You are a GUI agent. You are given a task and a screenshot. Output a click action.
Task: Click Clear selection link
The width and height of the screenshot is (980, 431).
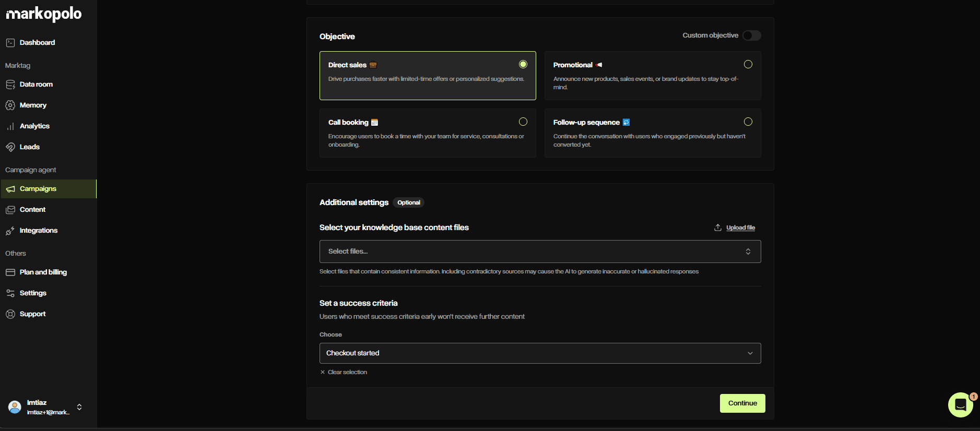pyautogui.click(x=347, y=372)
